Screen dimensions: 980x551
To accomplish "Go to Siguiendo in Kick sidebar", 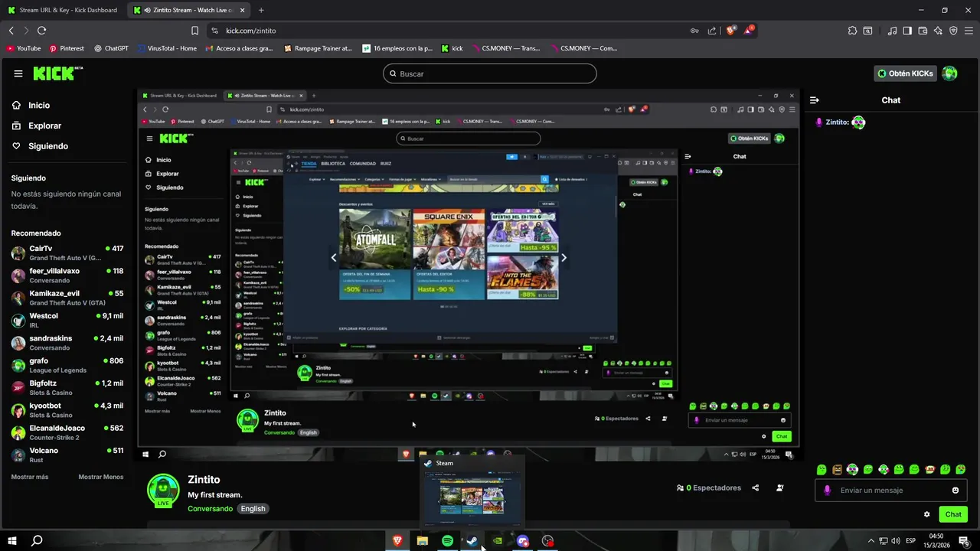I will [40, 146].
